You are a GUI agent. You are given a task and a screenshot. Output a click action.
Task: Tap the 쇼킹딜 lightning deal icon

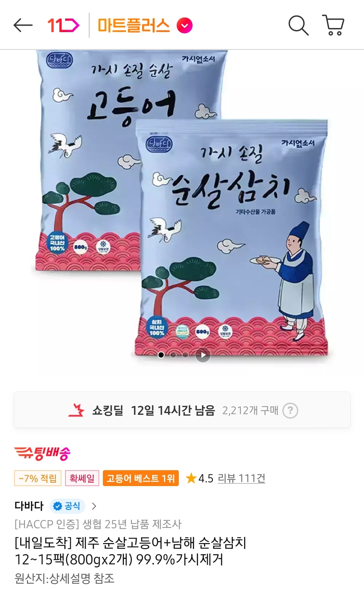click(x=76, y=410)
